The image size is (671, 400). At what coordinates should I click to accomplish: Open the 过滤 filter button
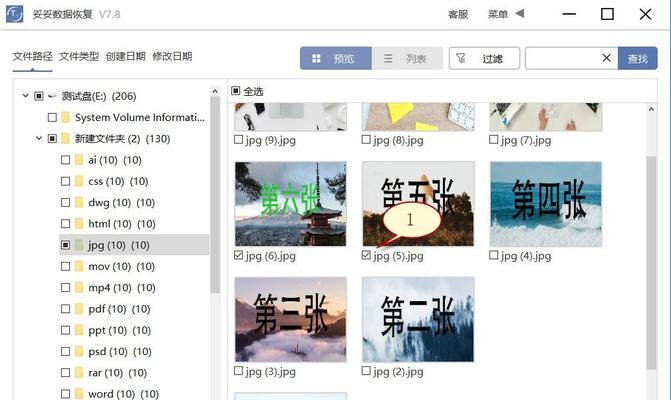tap(484, 58)
